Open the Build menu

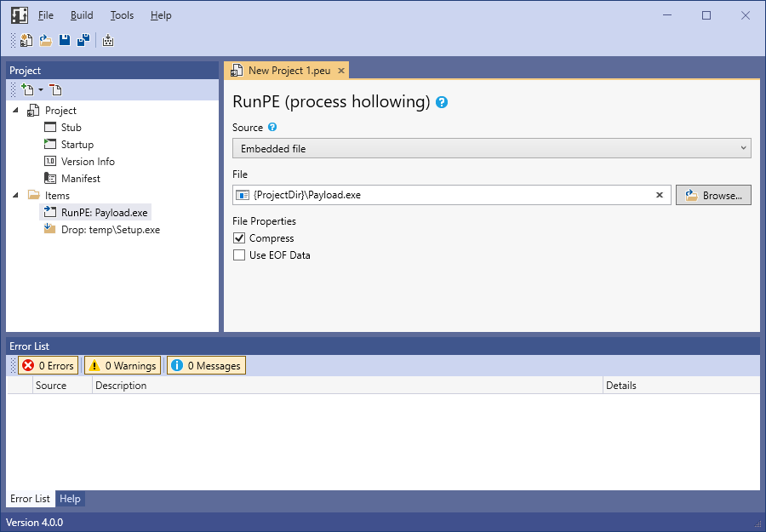click(x=82, y=15)
